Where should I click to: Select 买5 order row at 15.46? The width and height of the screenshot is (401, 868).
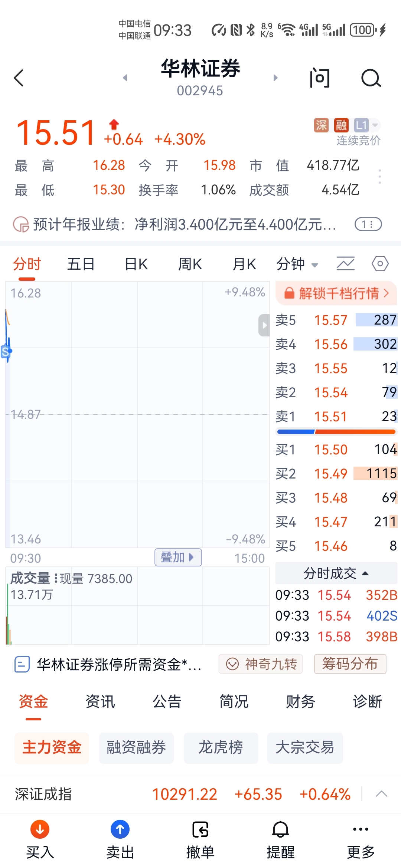(x=336, y=546)
